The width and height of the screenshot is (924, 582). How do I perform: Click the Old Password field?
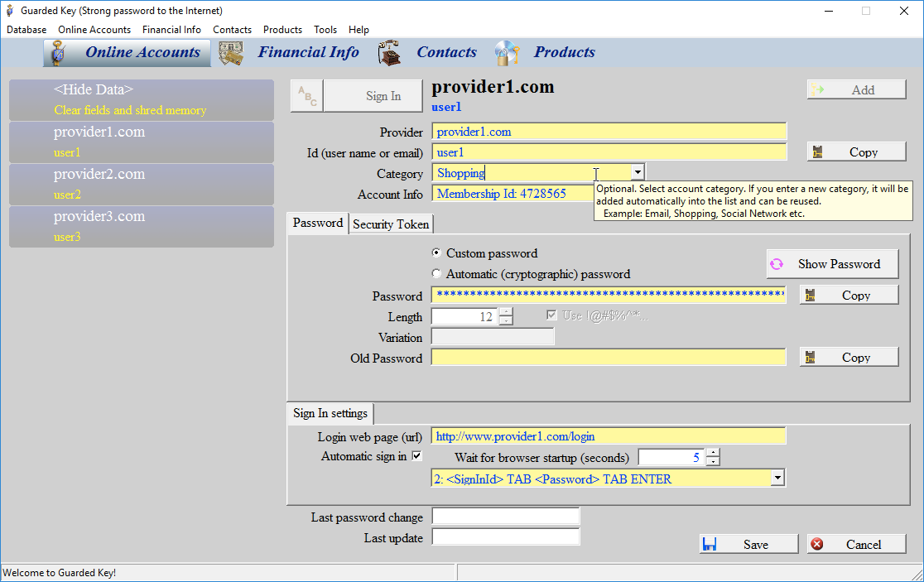click(609, 358)
